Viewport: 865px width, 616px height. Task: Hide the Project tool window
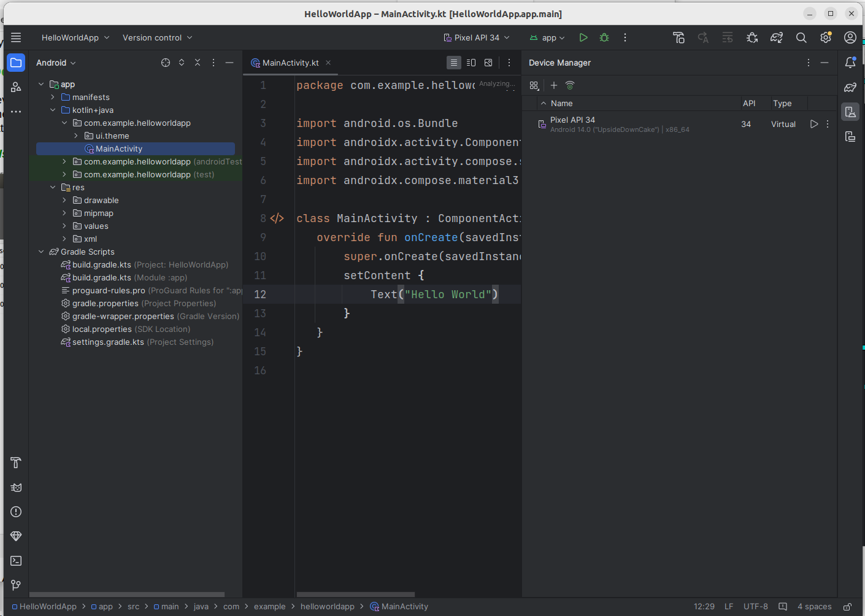(x=229, y=63)
